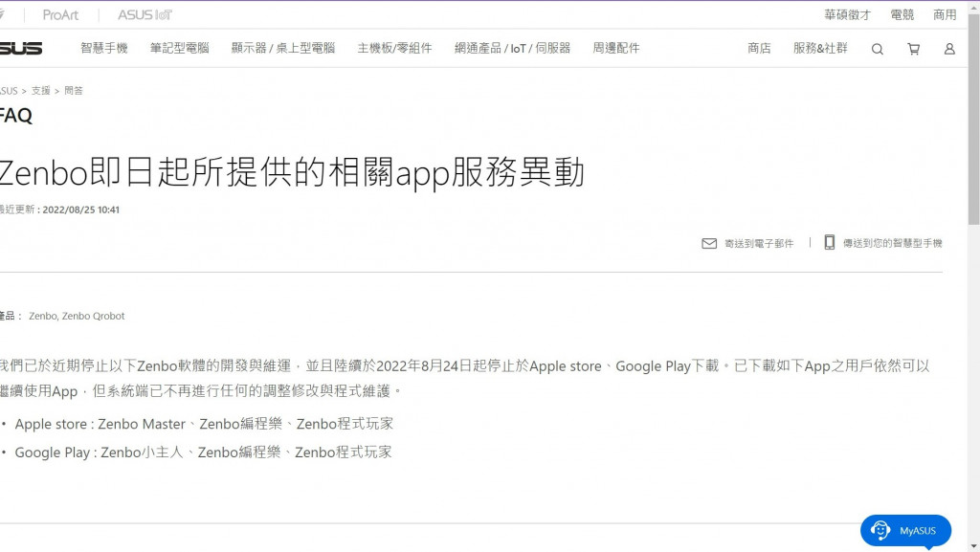Open the user account icon

coord(948,49)
